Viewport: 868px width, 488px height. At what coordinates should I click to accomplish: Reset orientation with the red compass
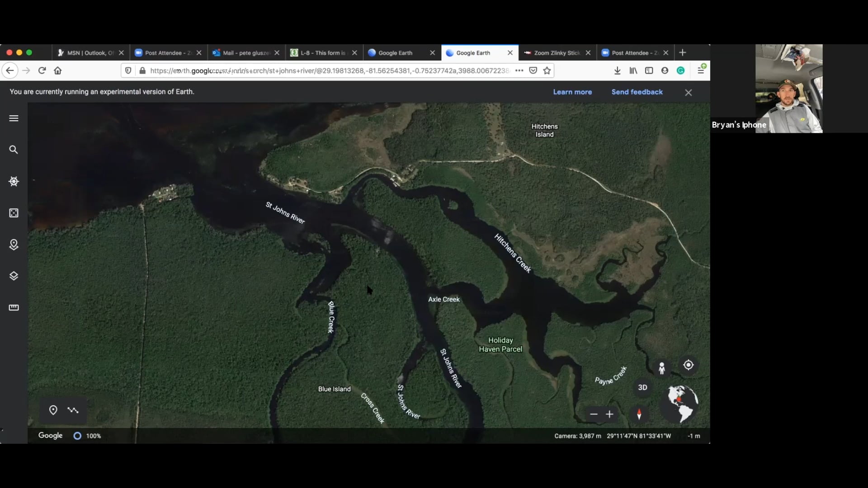coord(639,414)
